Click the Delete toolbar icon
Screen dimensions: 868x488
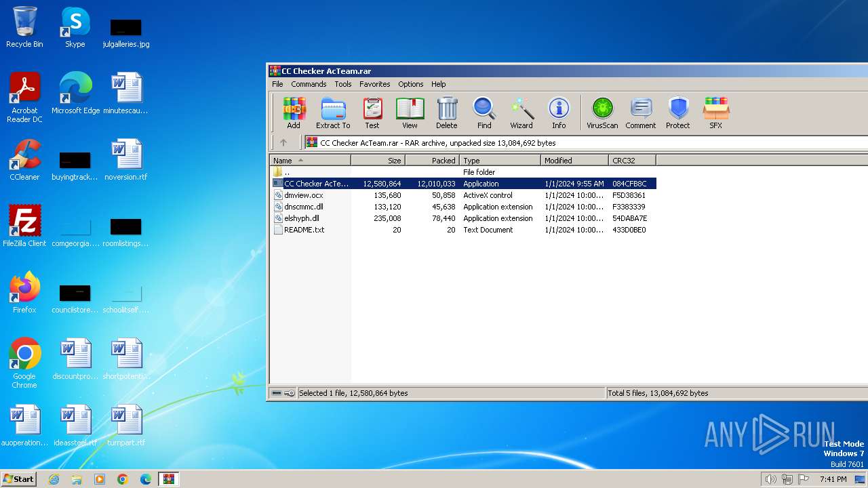click(x=446, y=113)
